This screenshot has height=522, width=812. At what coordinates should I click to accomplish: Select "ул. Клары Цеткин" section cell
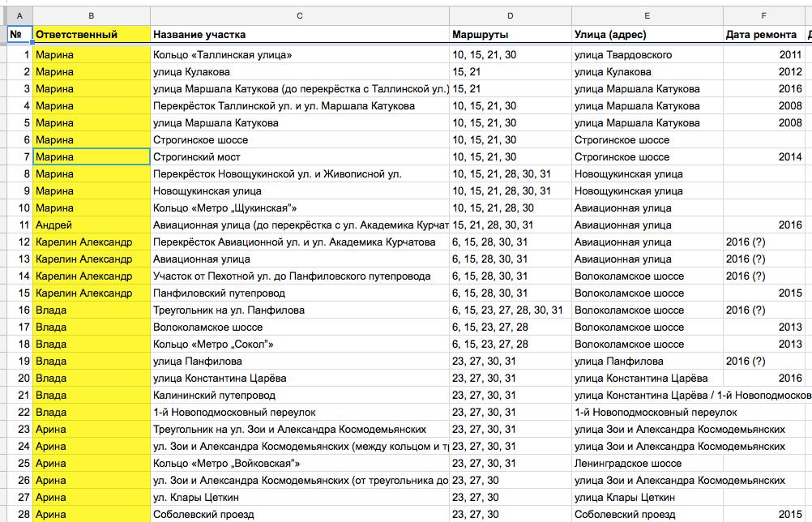coord(299,497)
